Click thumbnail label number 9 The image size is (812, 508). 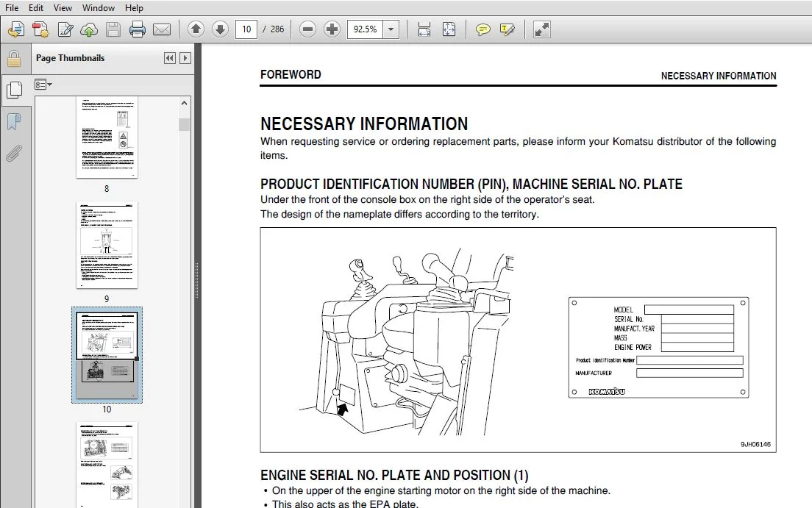(x=107, y=298)
